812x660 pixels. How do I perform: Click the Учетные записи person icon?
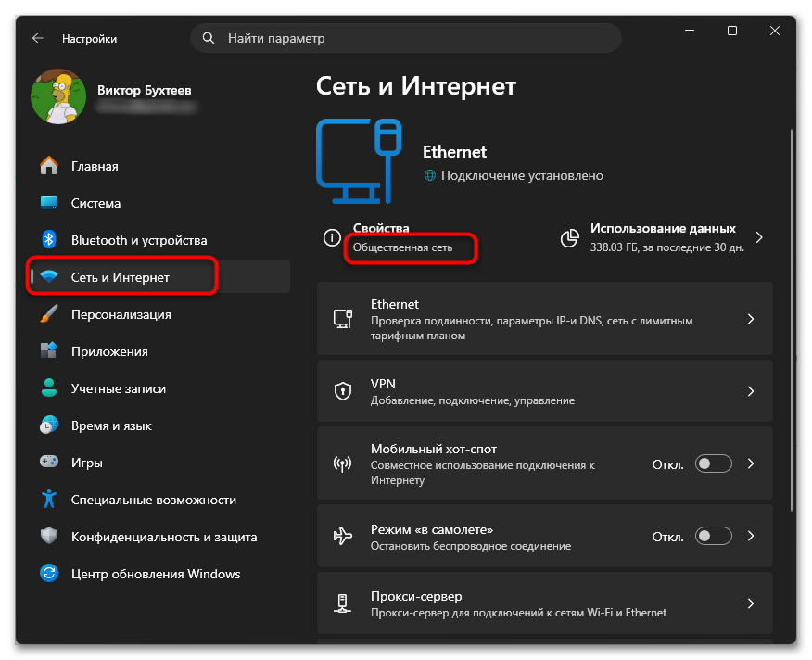click(49, 388)
